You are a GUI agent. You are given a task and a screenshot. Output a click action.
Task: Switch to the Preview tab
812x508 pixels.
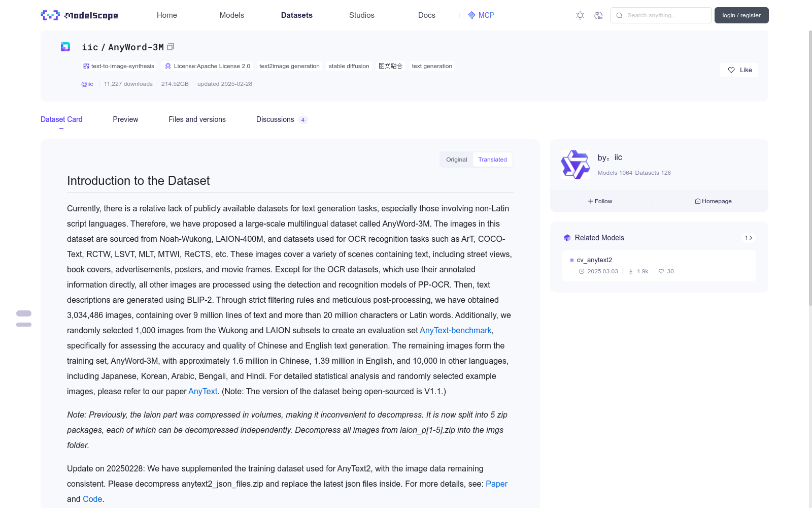pos(125,119)
